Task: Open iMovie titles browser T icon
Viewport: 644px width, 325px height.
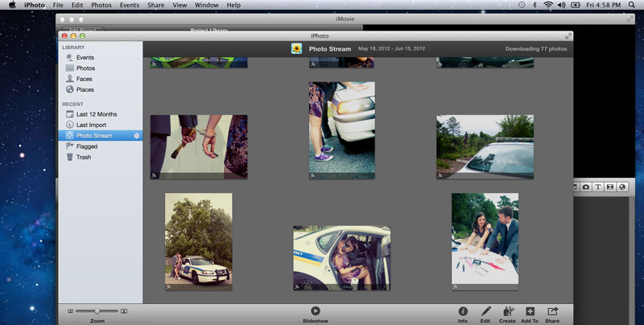Action: 598,187
